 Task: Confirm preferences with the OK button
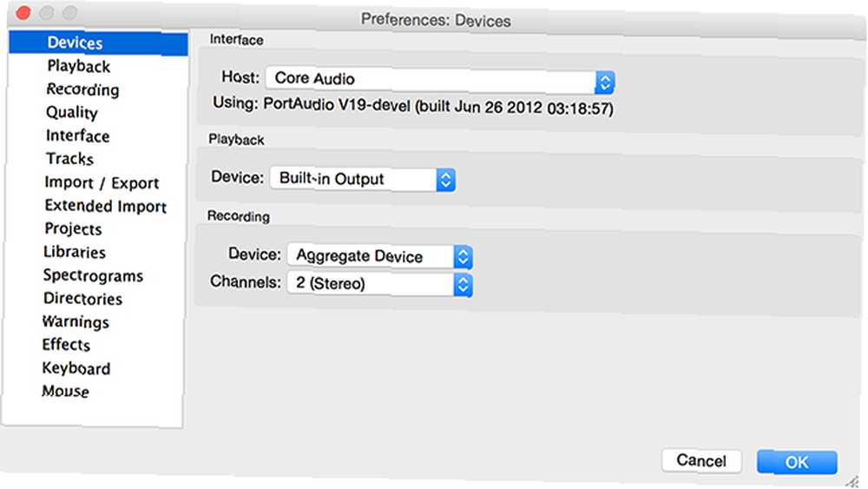point(797,462)
